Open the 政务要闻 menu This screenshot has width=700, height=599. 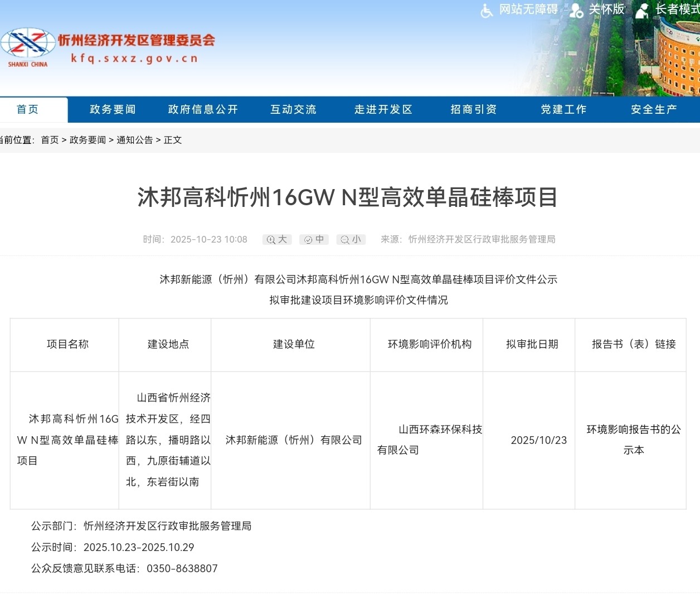click(x=113, y=109)
